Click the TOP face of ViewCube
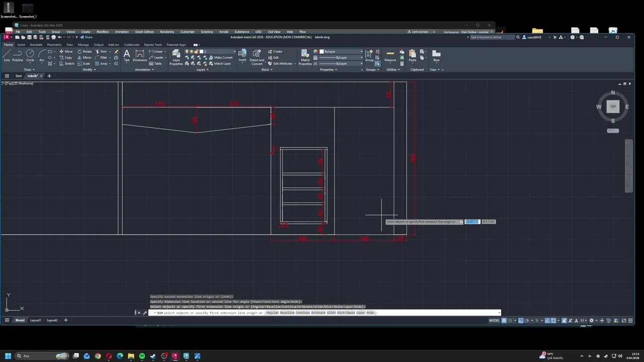 [x=613, y=106]
